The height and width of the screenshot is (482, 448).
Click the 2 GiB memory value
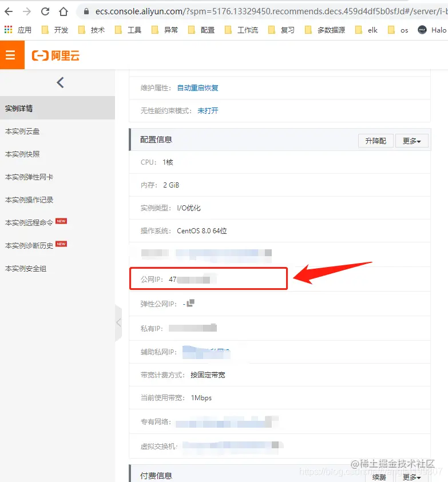click(171, 185)
